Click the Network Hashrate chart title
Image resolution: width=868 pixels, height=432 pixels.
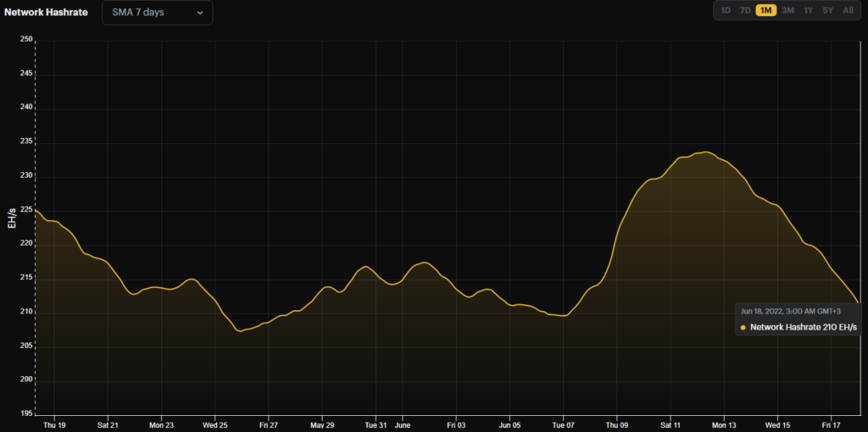(46, 13)
